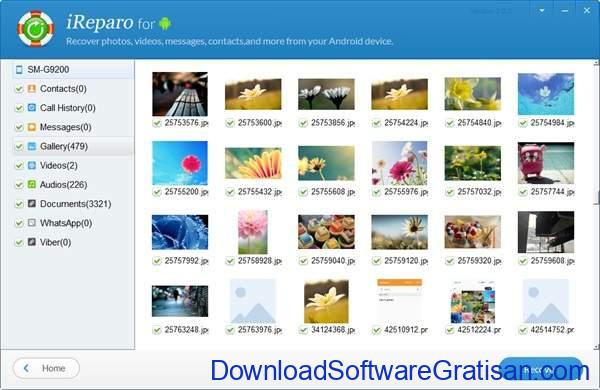
Task: Click the scrollbar up arrow
Action: click(x=597, y=62)
